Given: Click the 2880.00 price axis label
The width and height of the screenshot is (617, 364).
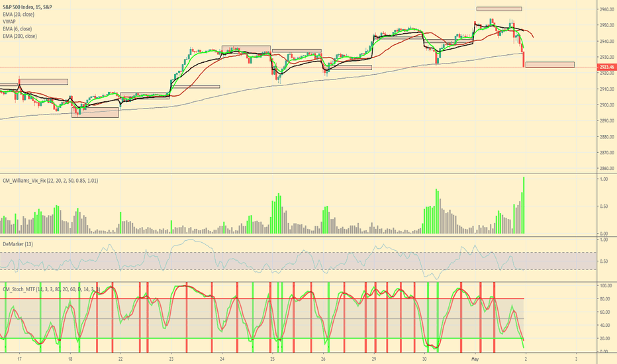Looking at the screenshot, I should [x=607, y=136].
